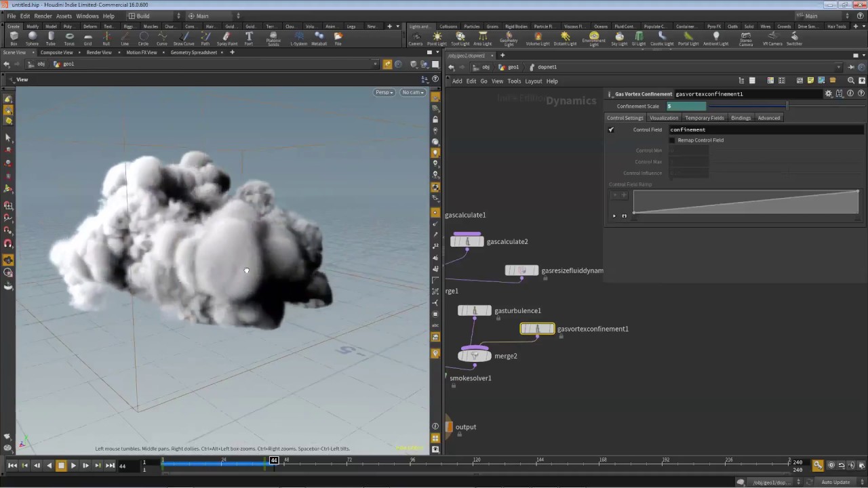Toggle the output node flag
The image size is (868, 488).
point(449,427)
